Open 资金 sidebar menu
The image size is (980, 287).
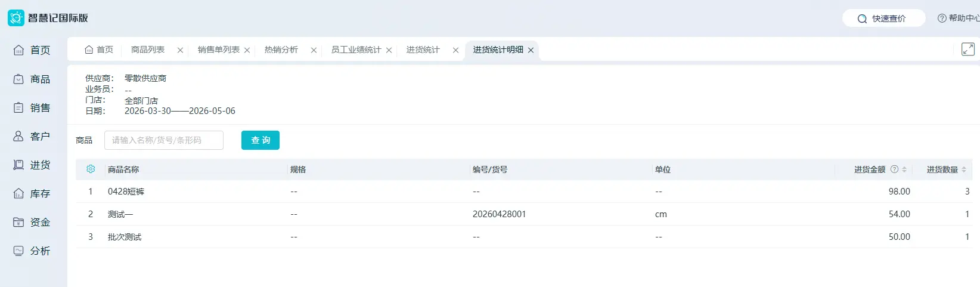32,223
